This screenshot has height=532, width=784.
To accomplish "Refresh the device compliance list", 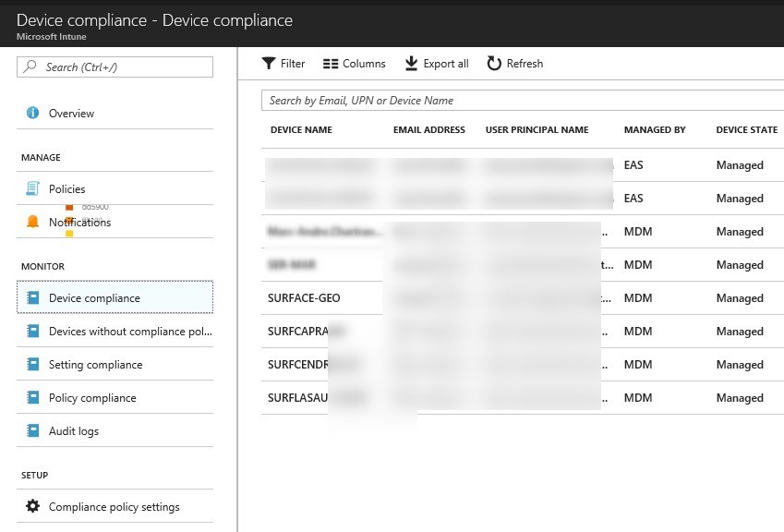I will [515, 64].
